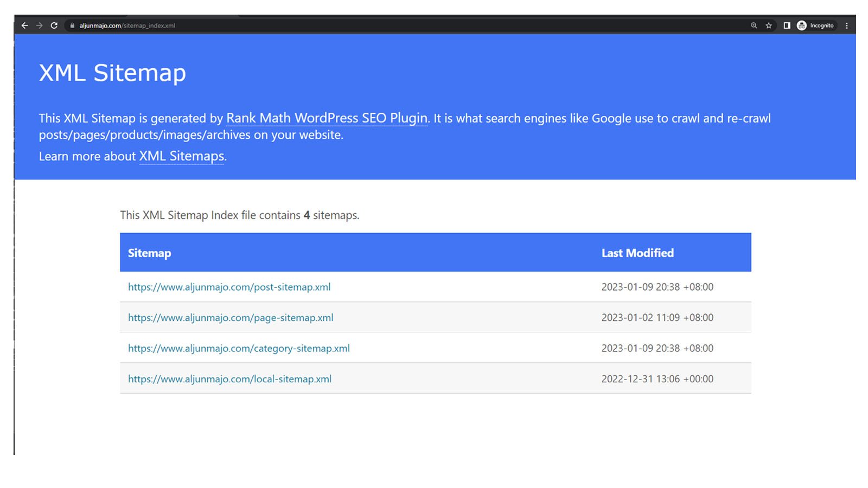The width and height of the screenshot is (868, 488).
Task: Open the XML Sitemaps learn-more link
Action: tap(181, 156)
